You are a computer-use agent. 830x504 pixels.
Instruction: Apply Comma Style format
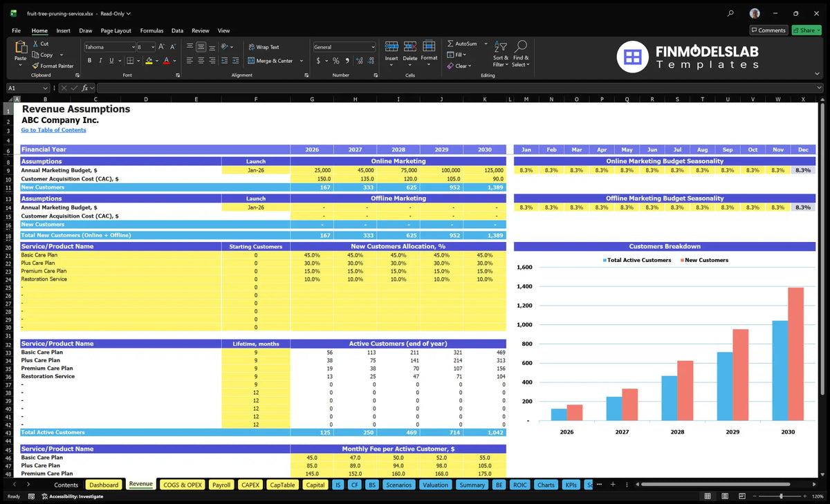point(346,61)
